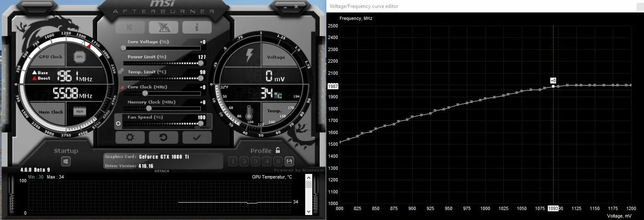Click the Temp. gauge label
The height and width of the screenshot is (220, 644).
point(275,111)
